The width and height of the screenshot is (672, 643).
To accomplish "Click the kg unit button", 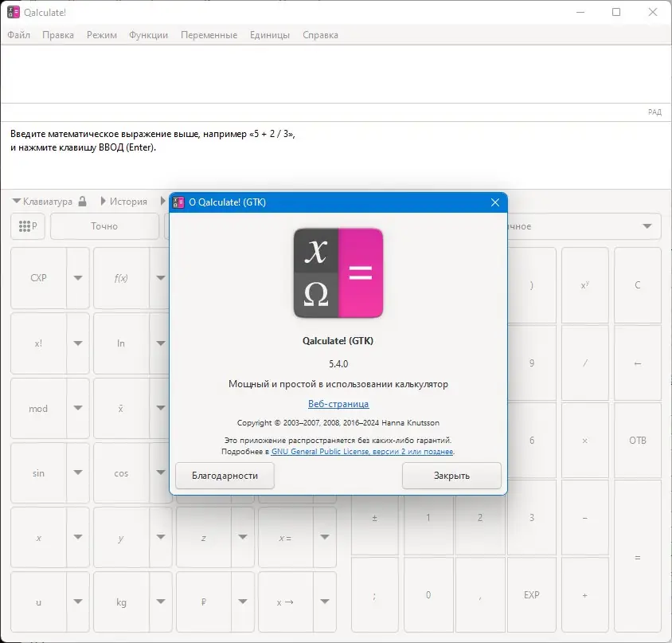I will 121,602.
